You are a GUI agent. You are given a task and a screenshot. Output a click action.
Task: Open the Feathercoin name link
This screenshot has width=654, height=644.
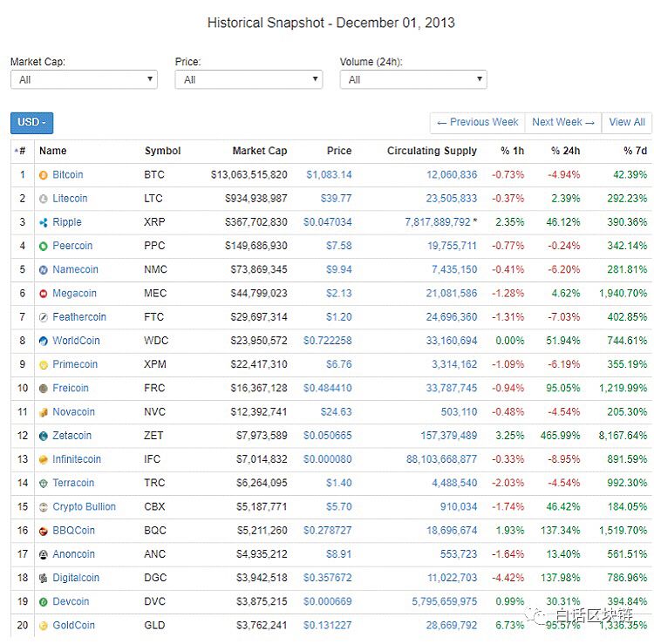(x=79, y=317)
